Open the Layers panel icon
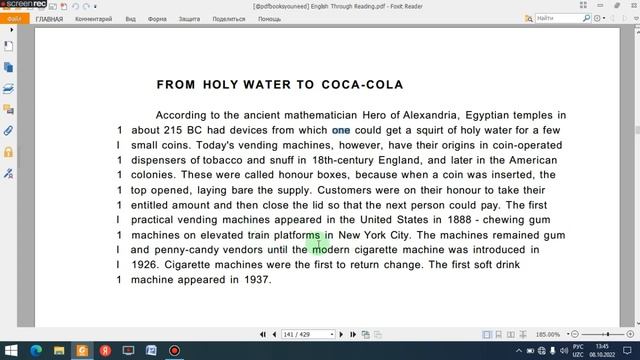Screen dimensions: 640x360 tap(8, 89)
